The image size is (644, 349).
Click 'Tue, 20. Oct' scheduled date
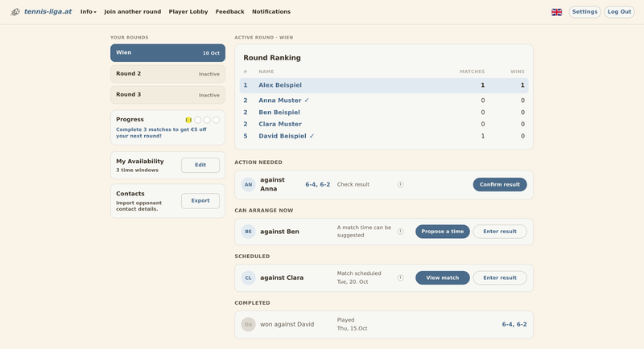tap(353, 281)
